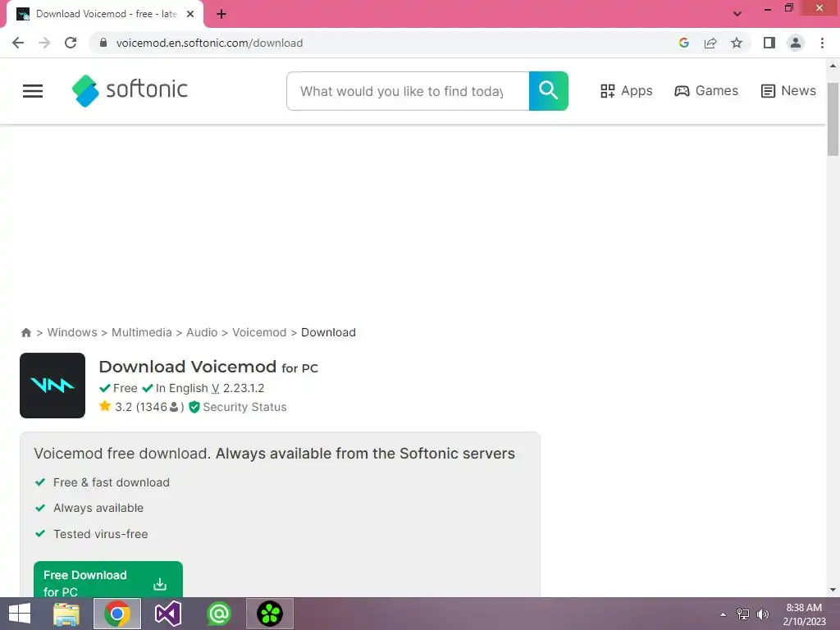
Task: View site information lock icon
Action: point(103,43)
